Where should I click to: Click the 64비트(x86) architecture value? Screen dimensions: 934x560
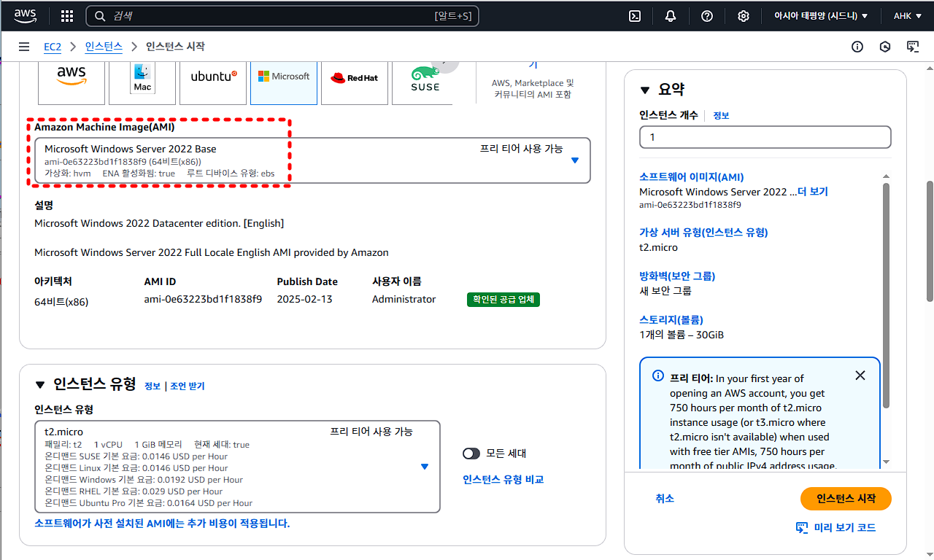pos(61,302)
